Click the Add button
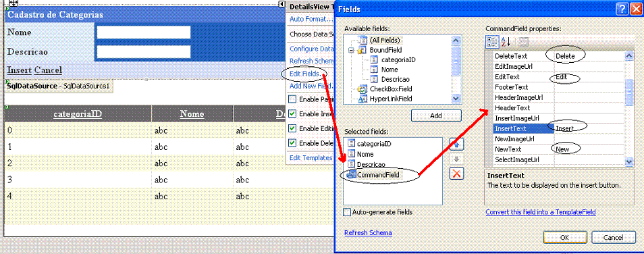644x254 pixels. click(436, 116)
